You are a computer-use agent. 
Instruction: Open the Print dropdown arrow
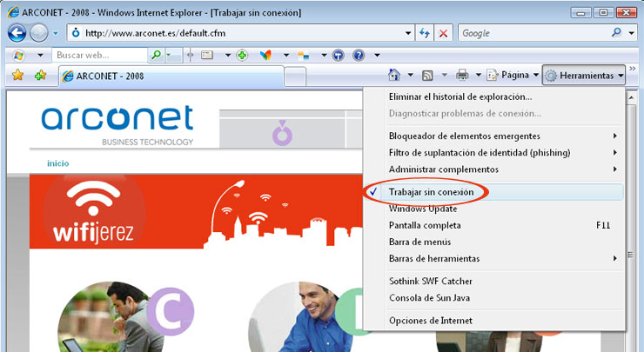479,75
